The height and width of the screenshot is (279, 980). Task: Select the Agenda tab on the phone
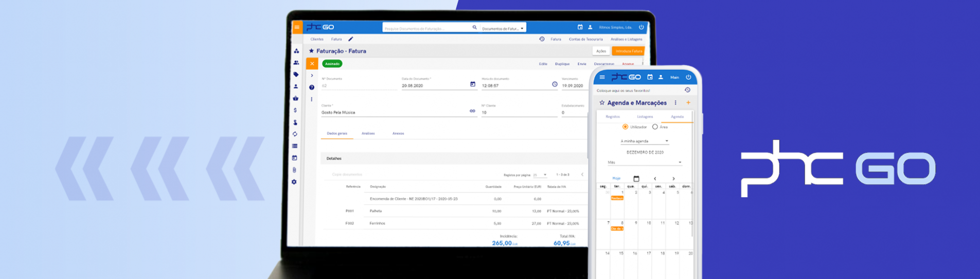click(x=677, y=117)
